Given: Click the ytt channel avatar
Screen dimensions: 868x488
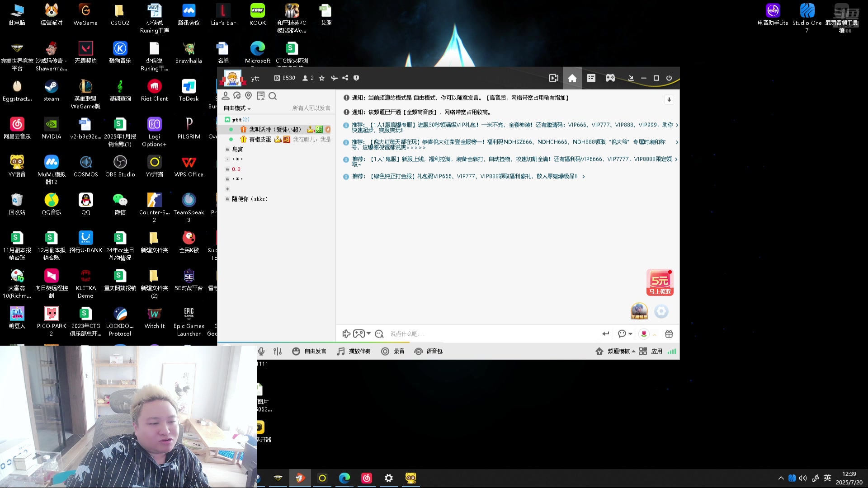Looking at the screenshot, I should pyautogui.click(x=232, y=78).
